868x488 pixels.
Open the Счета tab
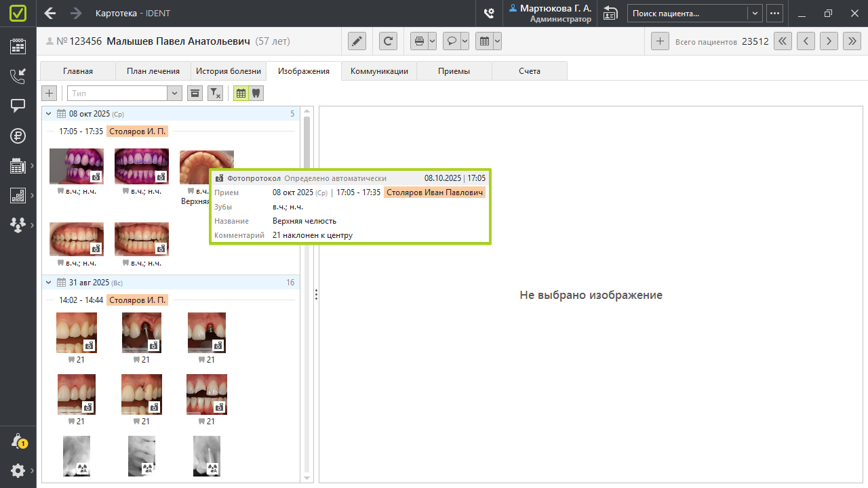tap(530, 71)
